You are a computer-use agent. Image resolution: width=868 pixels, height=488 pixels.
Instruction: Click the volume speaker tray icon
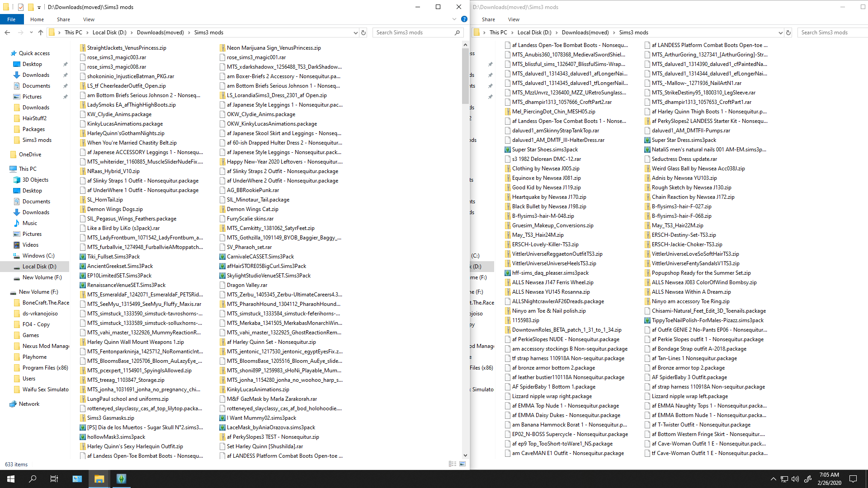click(x=795, y=479)
